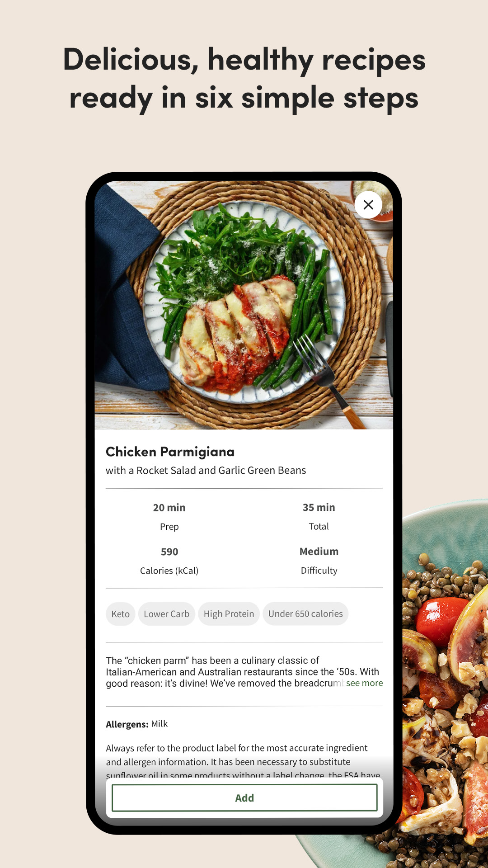488x868 pixels.
Task: Click the Milk allergen text
Action: (160, 724)
